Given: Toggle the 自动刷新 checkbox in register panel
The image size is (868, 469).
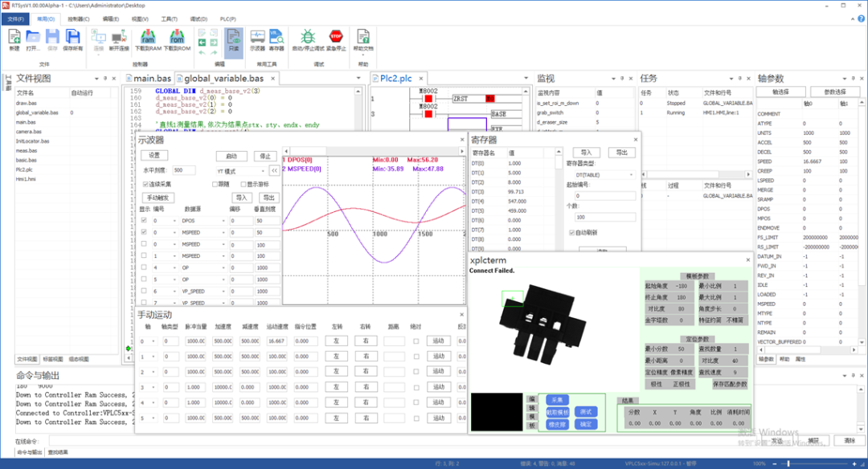Looking at the screenshot, I should point(572,233).
